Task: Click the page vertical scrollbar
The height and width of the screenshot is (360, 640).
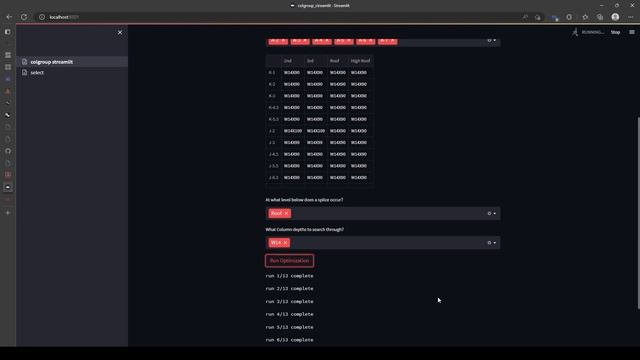Action: pyautogui.click(x=638, y=212)
